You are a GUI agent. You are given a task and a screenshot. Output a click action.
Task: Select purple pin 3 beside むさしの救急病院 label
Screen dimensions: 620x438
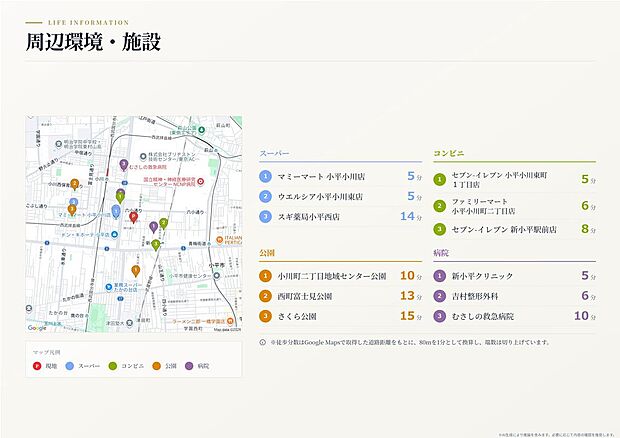124,164
